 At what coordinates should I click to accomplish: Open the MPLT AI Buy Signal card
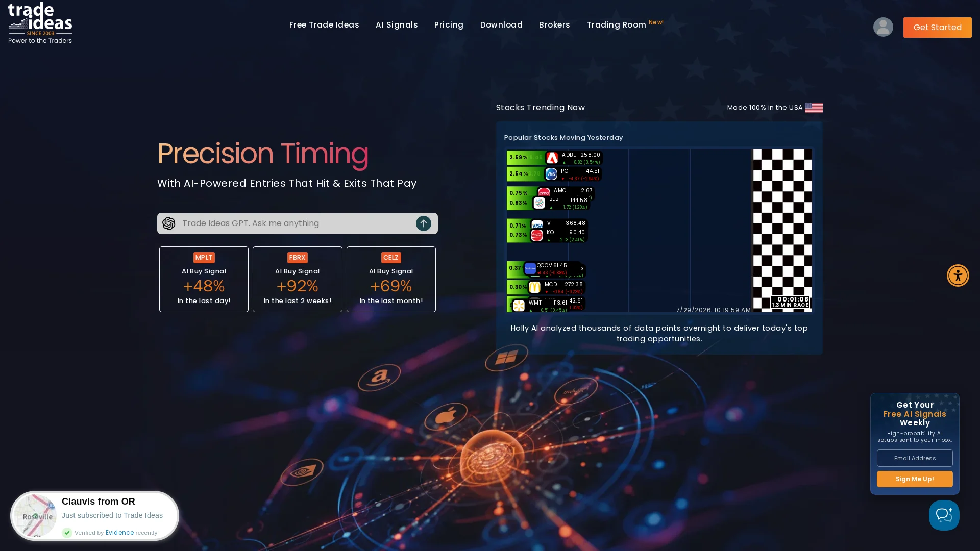[x=204, y=279]
